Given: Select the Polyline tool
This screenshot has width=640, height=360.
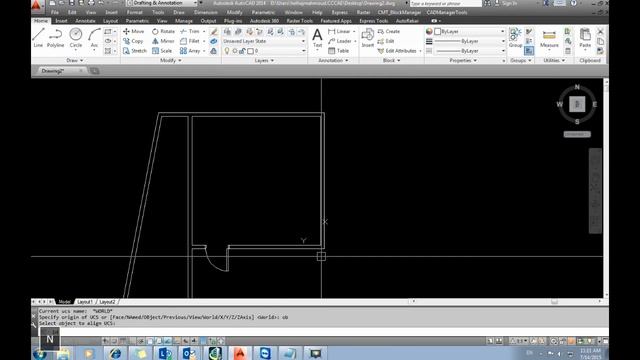Looking at the screenshot, I should coord(56,38).
